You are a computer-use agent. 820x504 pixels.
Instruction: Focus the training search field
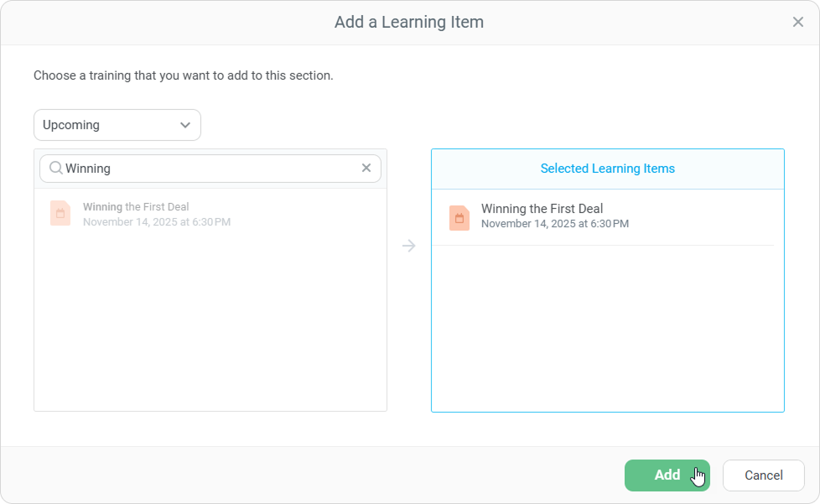(x=210, y=169)
